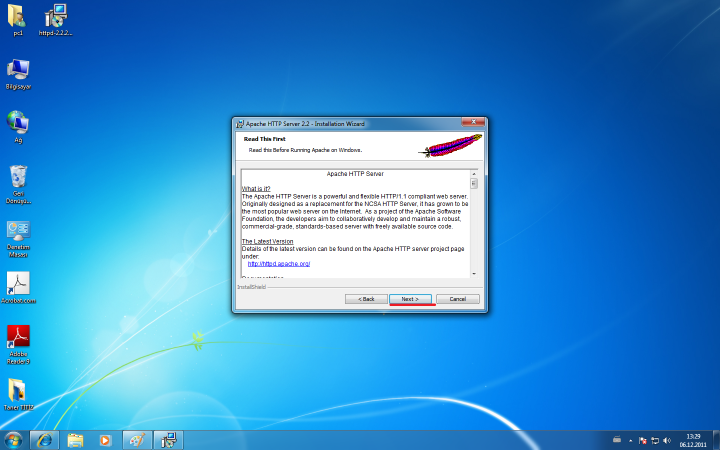Cancel the Apache installation
The width and height of the screenshot is (720, 450).
[x=457, y=299]
